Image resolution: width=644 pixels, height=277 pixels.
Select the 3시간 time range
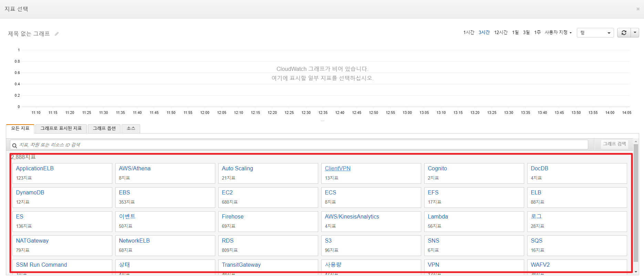click(x=484, y=32)
